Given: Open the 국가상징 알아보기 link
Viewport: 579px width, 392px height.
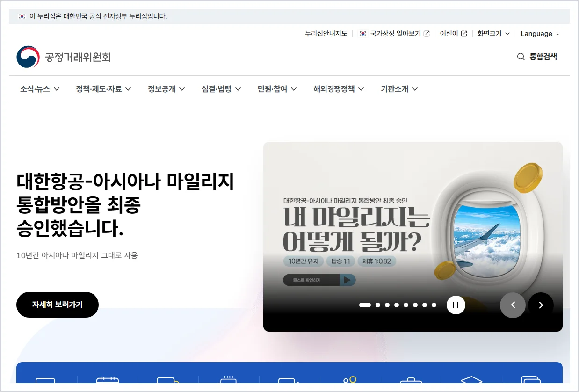Looking at the screenshot, I should pos(394,34).
